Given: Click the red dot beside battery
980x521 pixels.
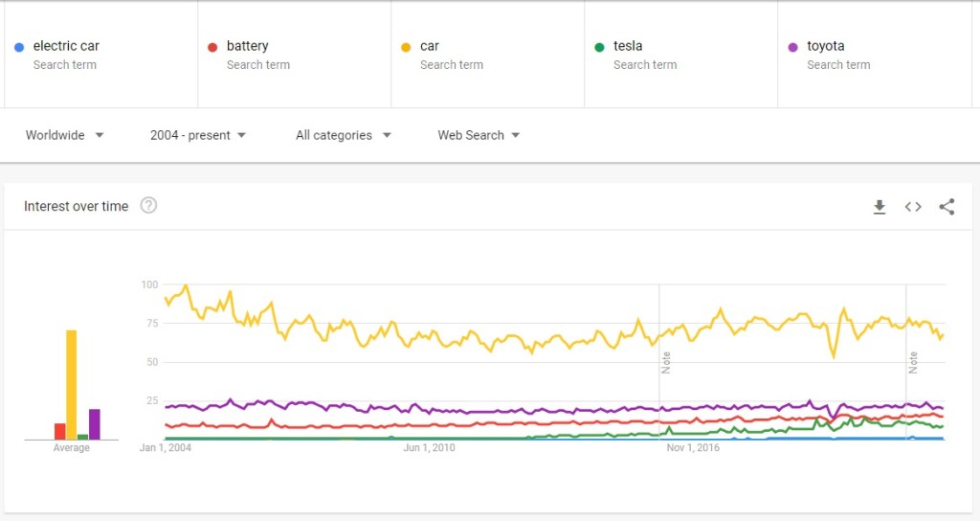Looking at the screenshot, I should [x=212, y=47].
